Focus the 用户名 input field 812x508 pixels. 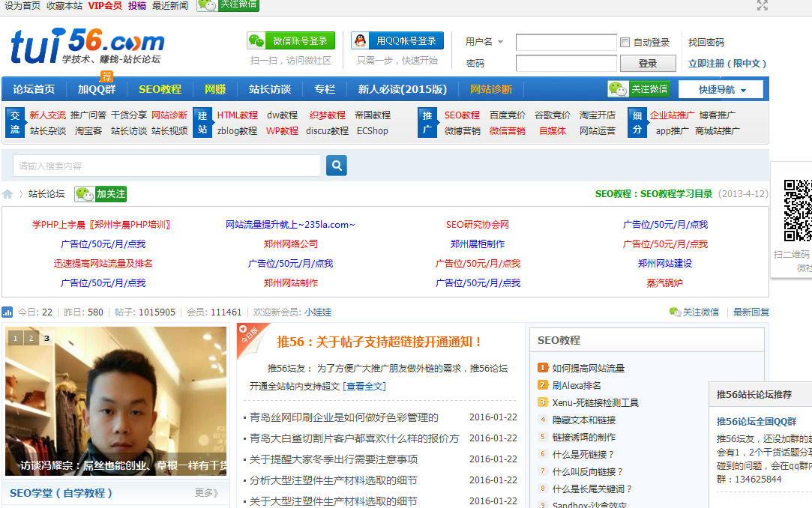(x=566, y=43)
